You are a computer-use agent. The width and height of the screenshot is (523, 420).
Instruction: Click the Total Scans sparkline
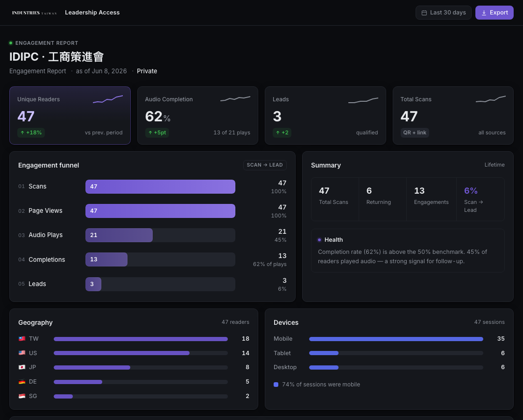491,99
